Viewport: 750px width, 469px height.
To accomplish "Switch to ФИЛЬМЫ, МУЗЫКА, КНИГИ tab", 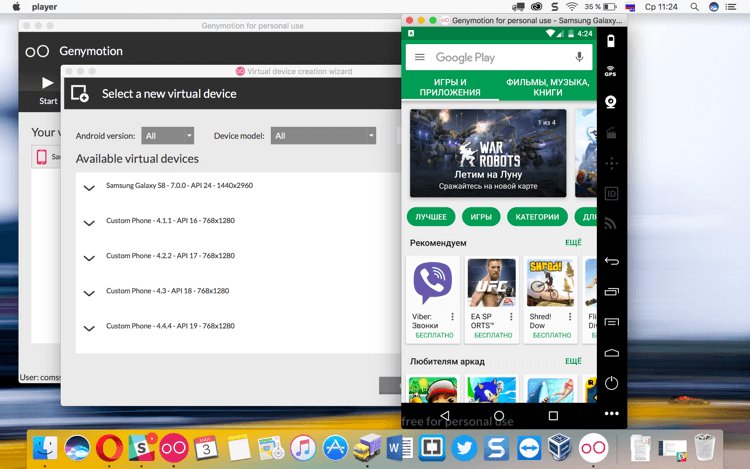I will (548, 87).
